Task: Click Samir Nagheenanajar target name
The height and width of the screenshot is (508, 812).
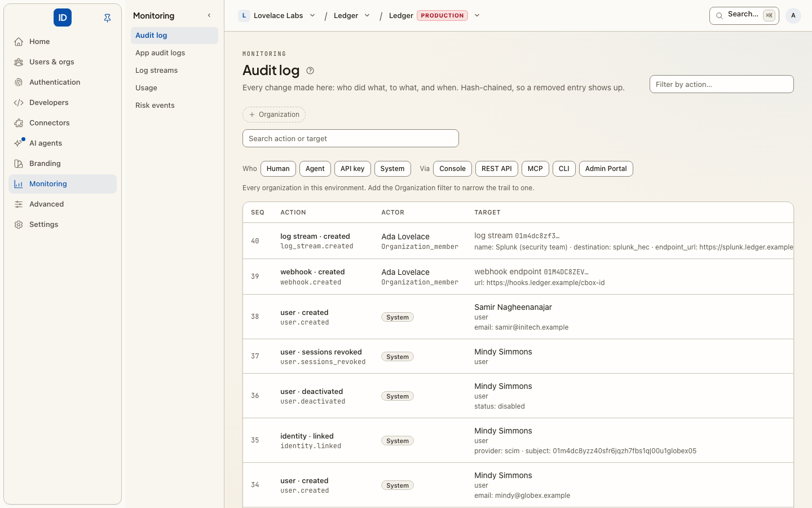Action: coord(513,307)
